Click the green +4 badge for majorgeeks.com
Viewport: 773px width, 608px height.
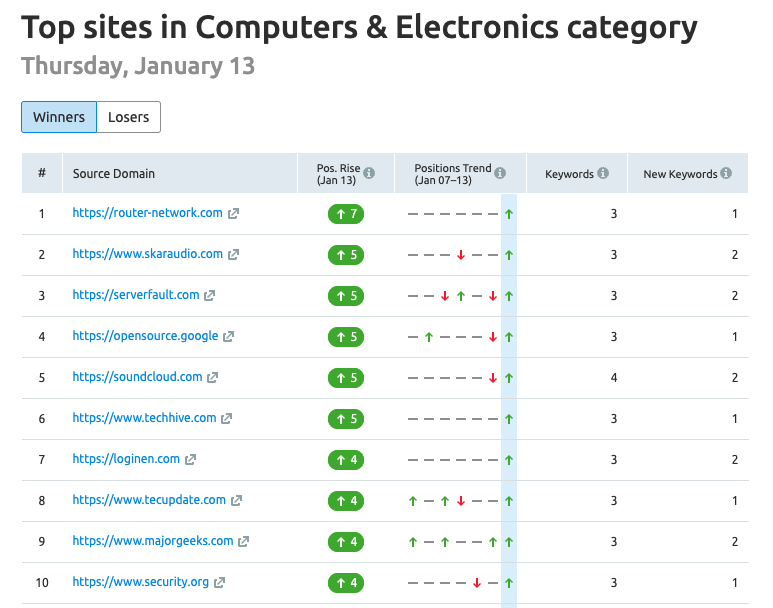pyautogui.click(x=346, y=542)
